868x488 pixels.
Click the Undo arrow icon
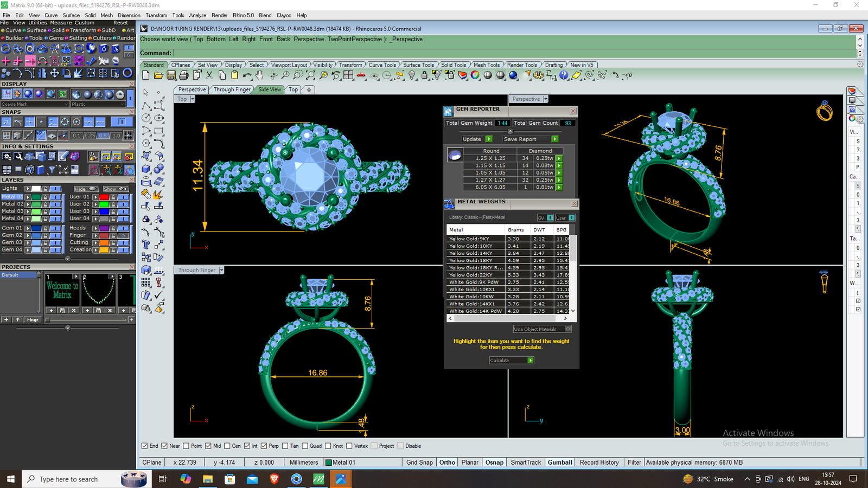pyautogui.click(x=247, y=75)
